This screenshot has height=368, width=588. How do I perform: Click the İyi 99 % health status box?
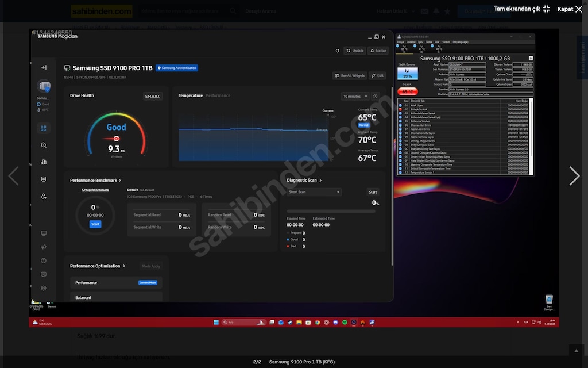click(407, 73)
